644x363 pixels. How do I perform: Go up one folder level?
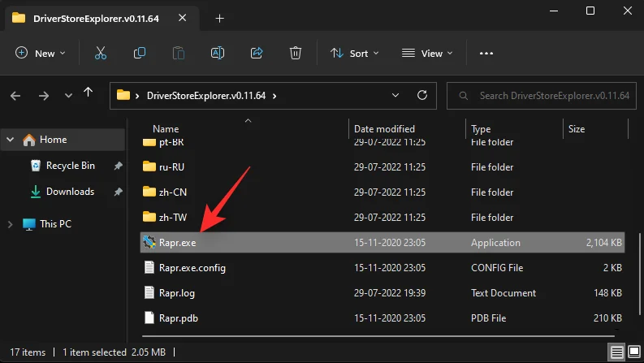click(x=88, y=93)
